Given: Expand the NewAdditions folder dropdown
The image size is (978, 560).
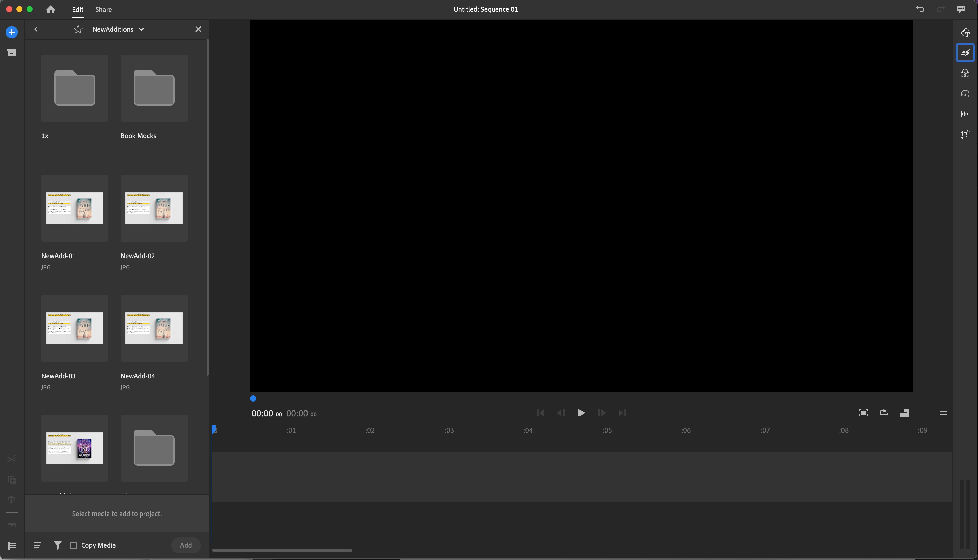Looking at the screenshot, I should (141, 29).
